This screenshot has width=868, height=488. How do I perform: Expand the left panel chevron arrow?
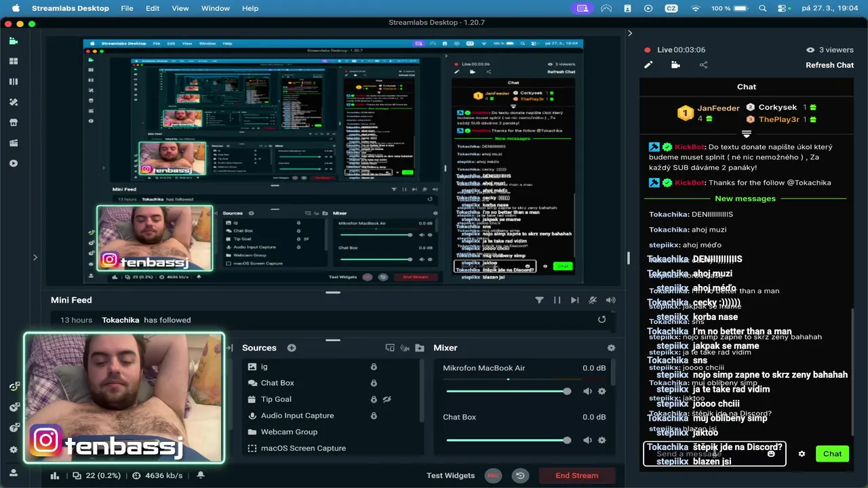pyautogui.click(x=35, y=257)
